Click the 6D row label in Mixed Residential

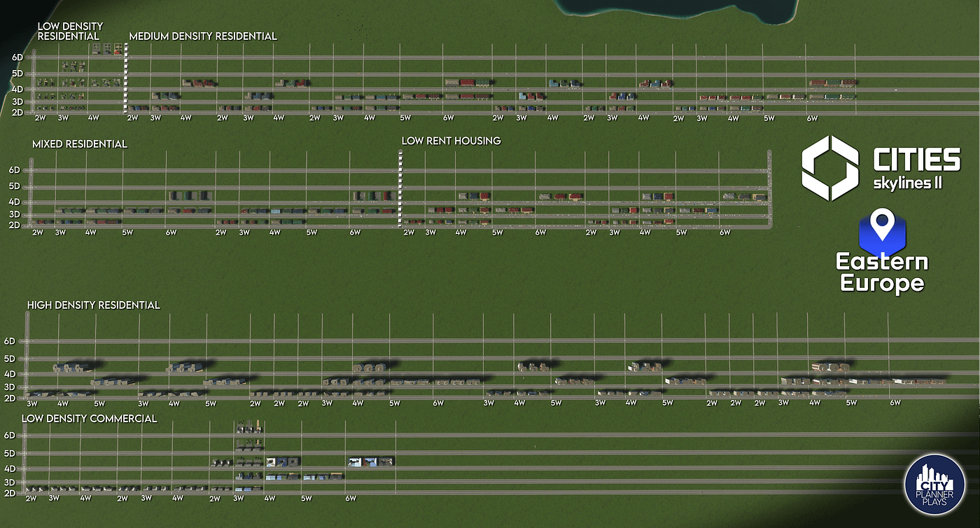click(15, 169)
